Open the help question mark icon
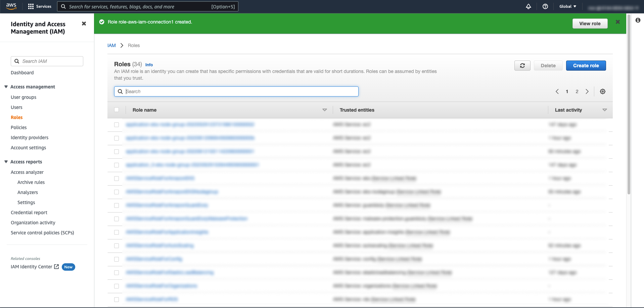Image resolution: width=644 pixels, height=308 pixels. coord(545,6)
